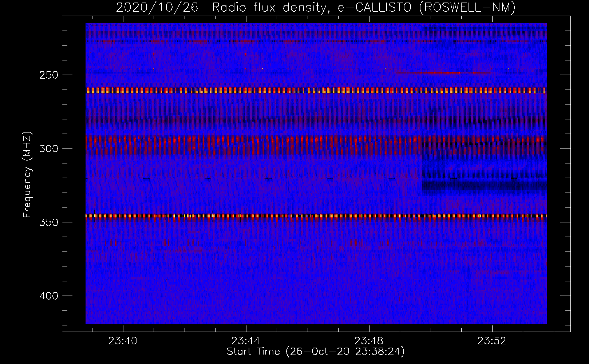Click the 400 frequency tick label
This screenshot has width=589, height=364.
pyautogui.click(x=49, y=296)
